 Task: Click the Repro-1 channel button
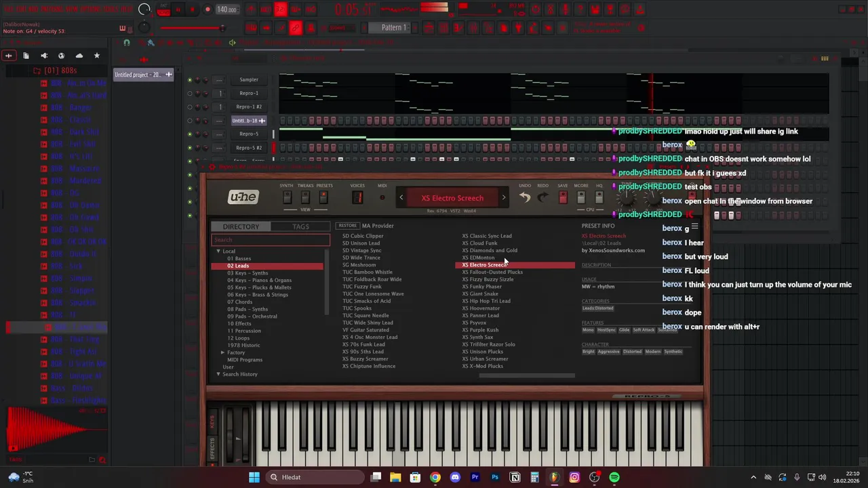(x=248, y=94)
